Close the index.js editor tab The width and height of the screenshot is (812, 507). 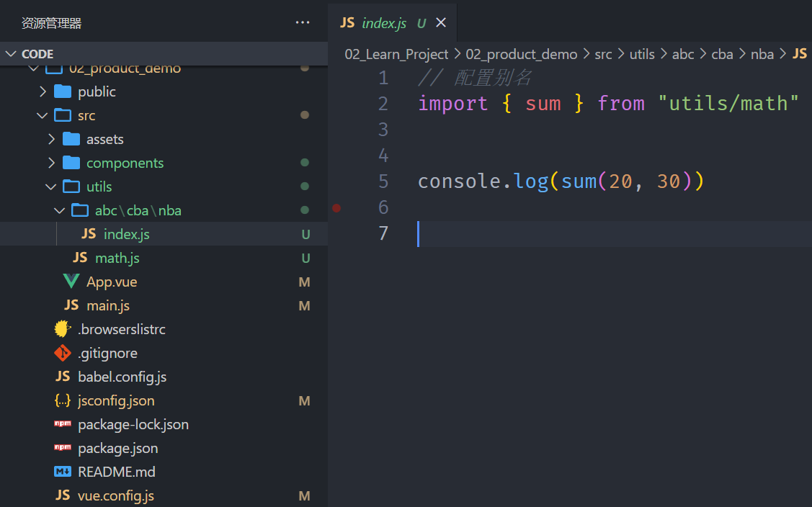(441, 23)
